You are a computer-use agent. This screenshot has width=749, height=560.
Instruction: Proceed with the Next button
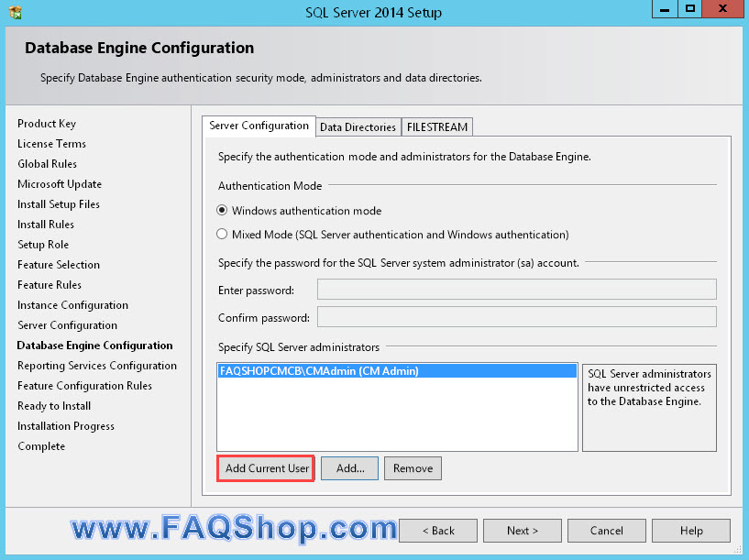point(523,531)
